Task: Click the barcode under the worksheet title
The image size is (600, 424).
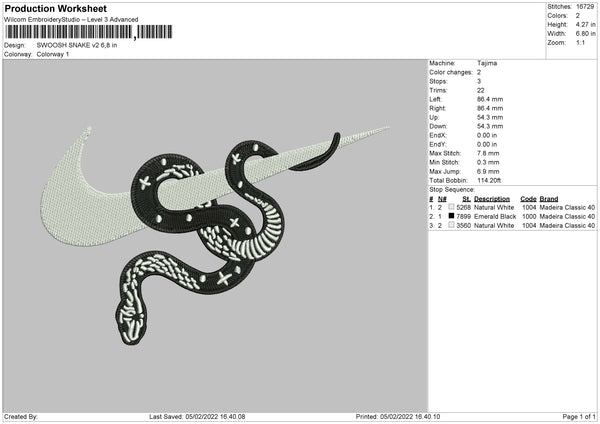Action: (x=88, y=32)
